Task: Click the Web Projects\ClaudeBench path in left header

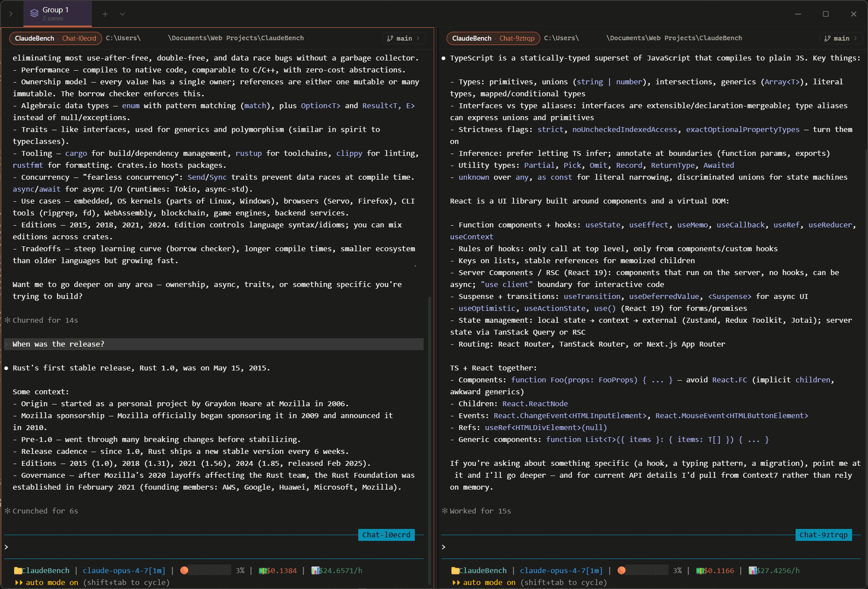Action: point(236,38)
